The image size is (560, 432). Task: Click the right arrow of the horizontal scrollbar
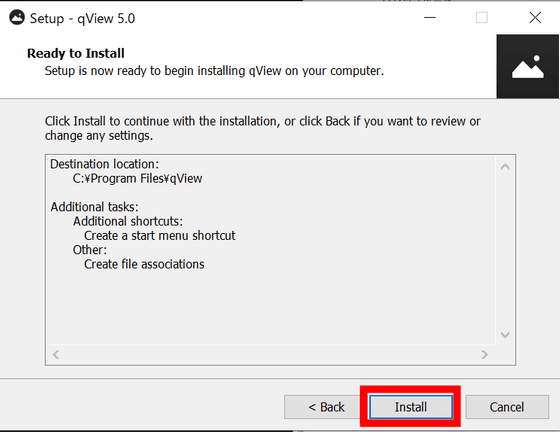pos(485,355)
